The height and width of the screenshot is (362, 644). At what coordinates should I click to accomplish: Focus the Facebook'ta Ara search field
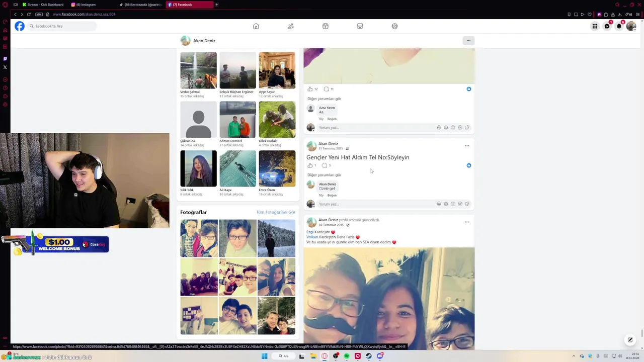coord(62,26)
